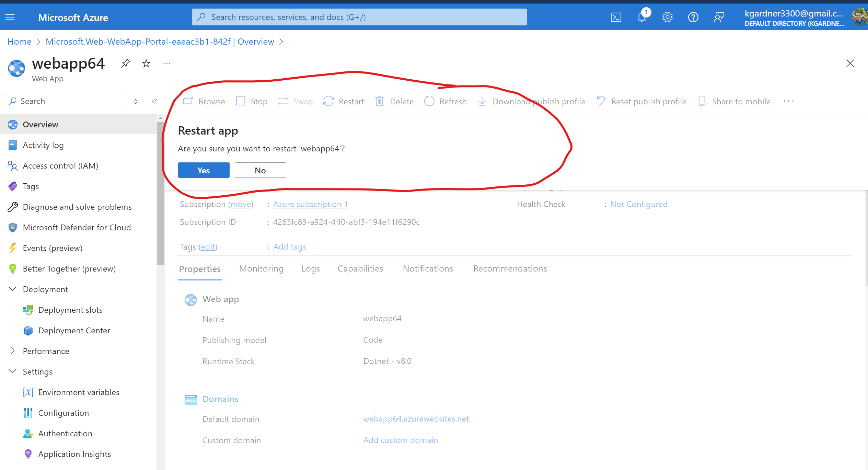Open the Azure portal hamburger menu
Image resolution: width=868 pixels, height=470 pixels.
tap(10, 17)
